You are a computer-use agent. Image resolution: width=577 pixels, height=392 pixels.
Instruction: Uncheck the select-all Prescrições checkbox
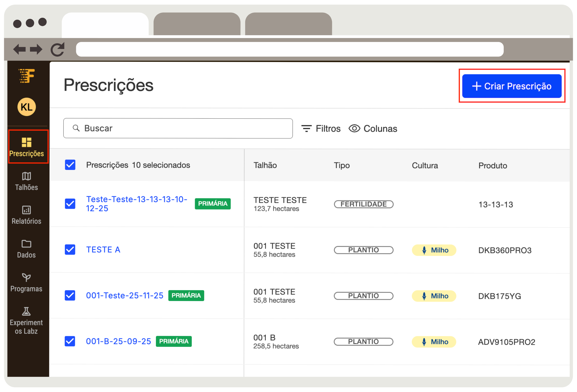click(70, 165)
